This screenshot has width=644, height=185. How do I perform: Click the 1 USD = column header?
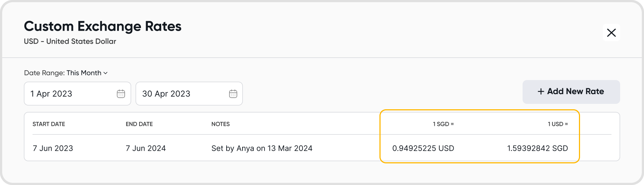pyautogui.click(x=558, y=124)
